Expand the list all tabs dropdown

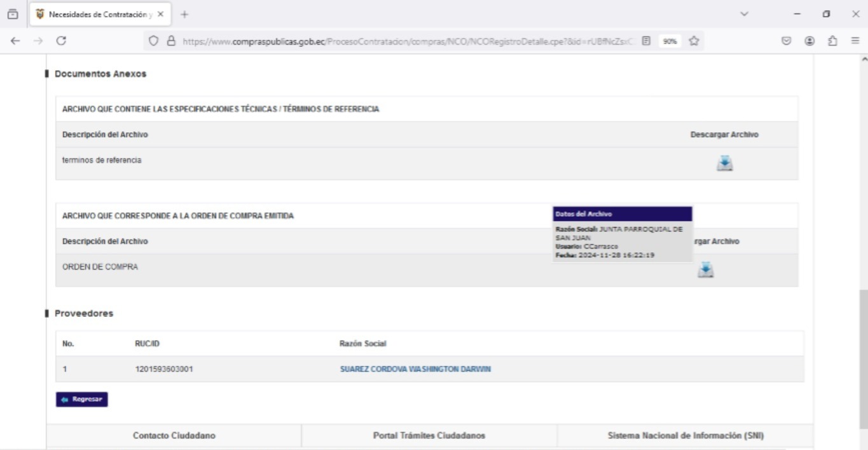point(745,14)
